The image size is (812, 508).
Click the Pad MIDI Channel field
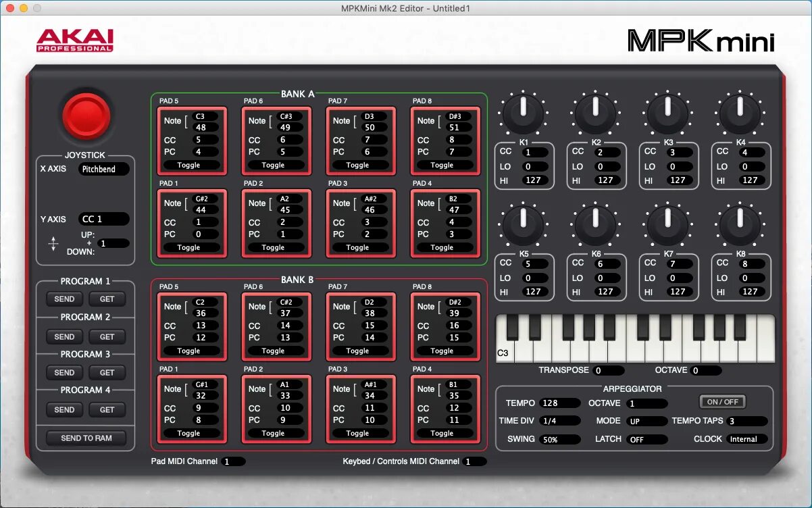pos(234,461)
